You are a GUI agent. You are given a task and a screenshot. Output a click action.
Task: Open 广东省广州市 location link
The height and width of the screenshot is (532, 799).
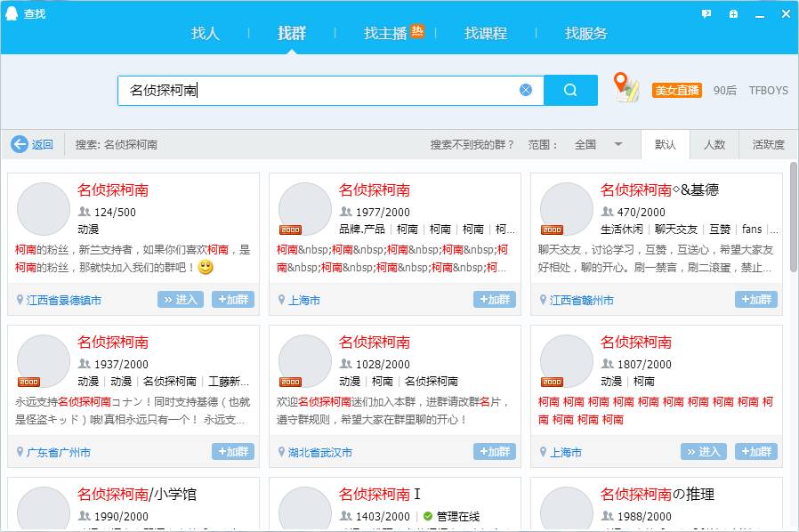pyautogui.click(x=59, y=452)
